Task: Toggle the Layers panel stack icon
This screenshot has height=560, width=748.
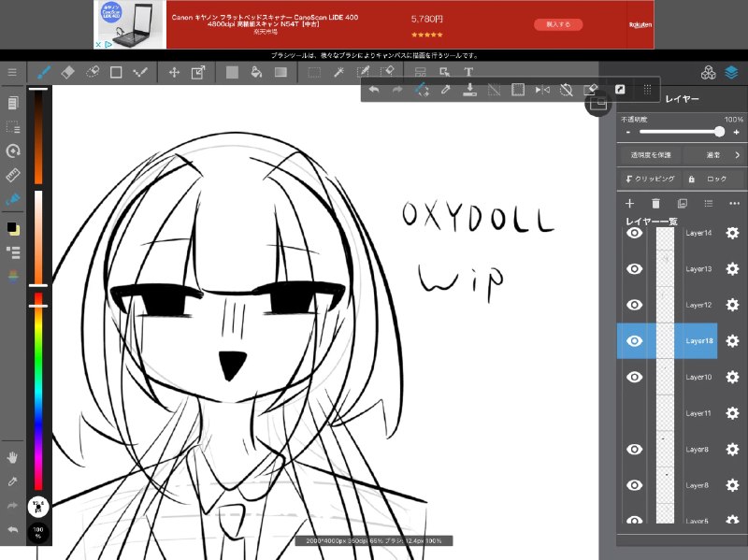Action: pyautogui.click(x=731, y=73)
